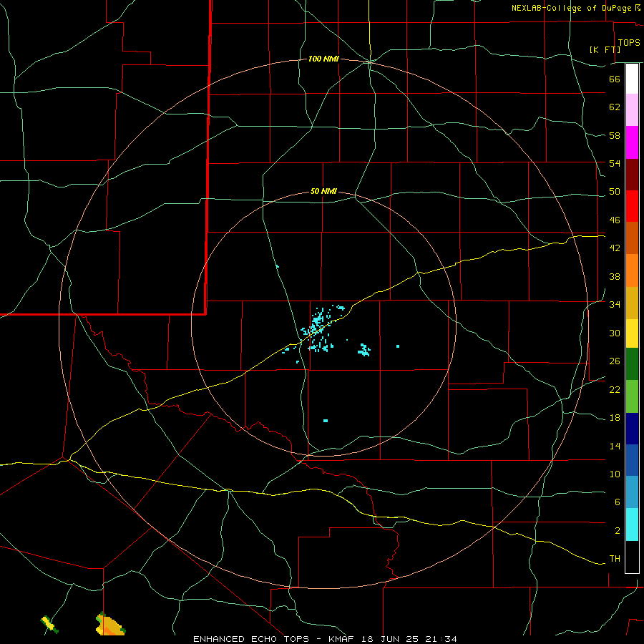Screen dimensions: 644x644
Task: Click the legend value '42'
Action: [x=615, y=248]
